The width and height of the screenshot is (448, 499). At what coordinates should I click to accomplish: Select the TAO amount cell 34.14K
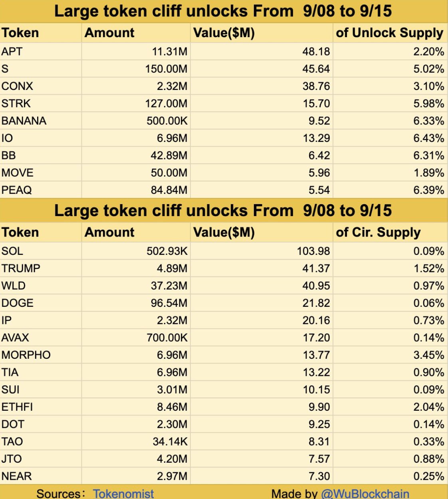point(136,441)
